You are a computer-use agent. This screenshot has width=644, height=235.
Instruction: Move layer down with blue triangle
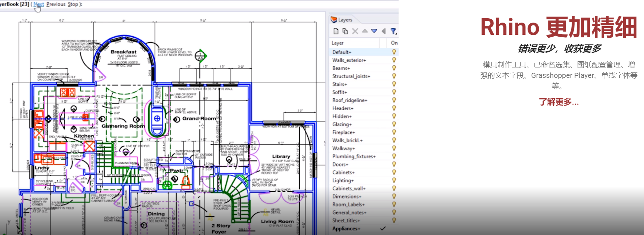(x=374, y=31)
